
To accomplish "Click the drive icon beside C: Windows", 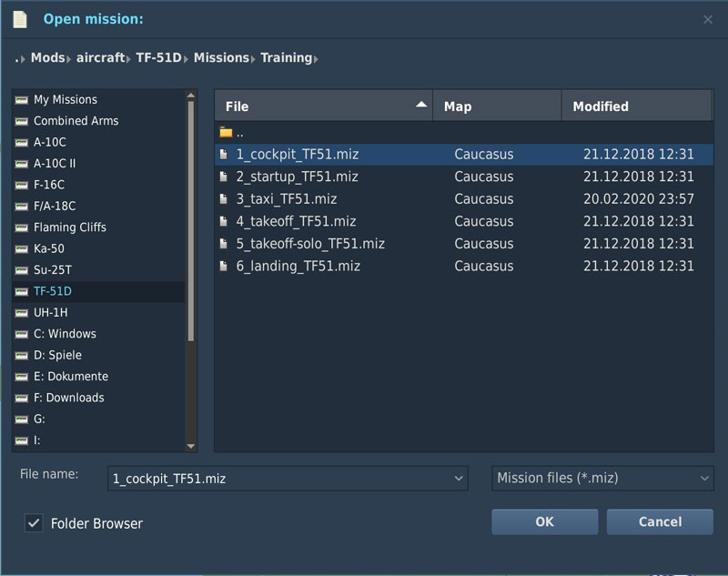I will click(21, 335).
